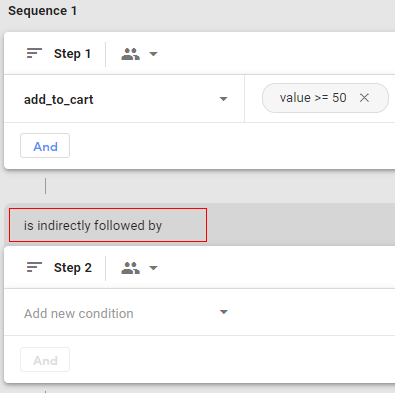The image size is (395, 393).
Task: Select the add_to_cart event name
Action: click(x=59, y=99)
